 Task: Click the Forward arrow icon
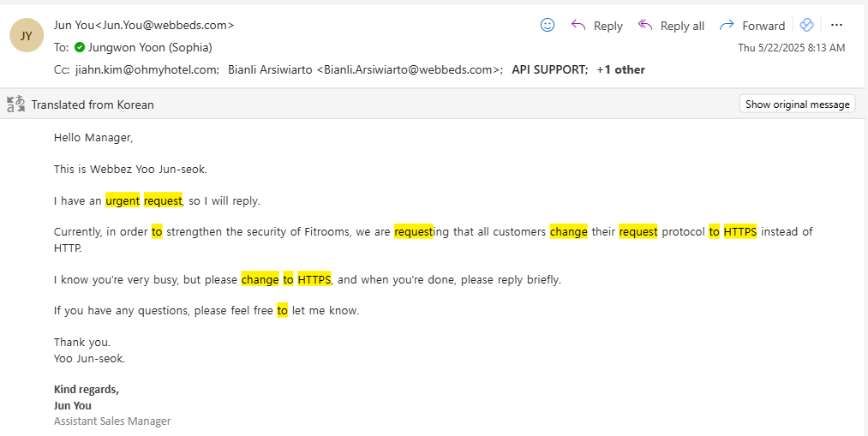727,25
